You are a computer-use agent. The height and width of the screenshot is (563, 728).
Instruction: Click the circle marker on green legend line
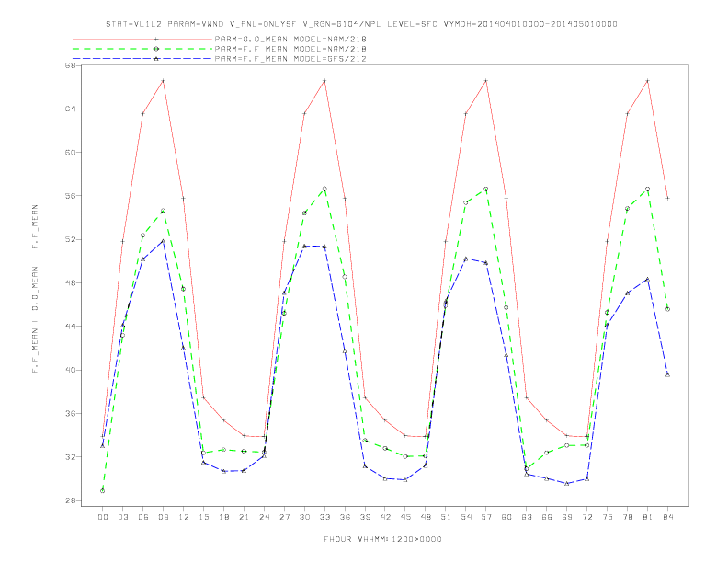tap(156, 49)
